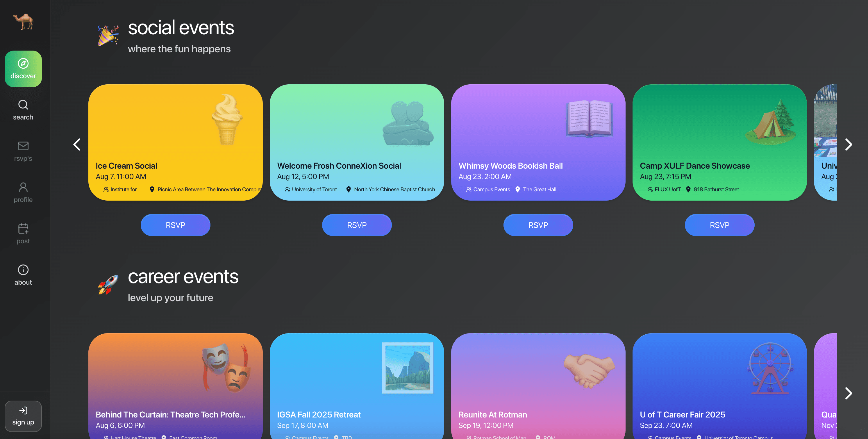868x439 pixels.
Task: RSVP to Welcome Frosh ConneXion Social
Action: 356,225
